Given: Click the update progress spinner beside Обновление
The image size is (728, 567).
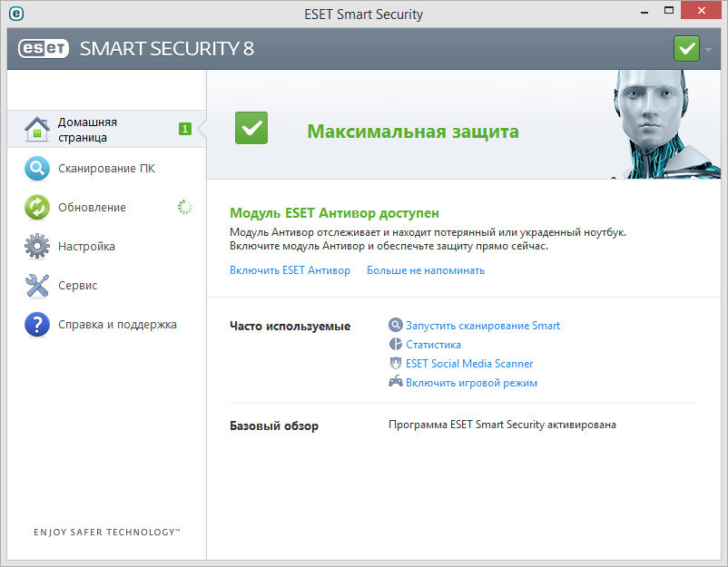Looking at the screenshot, I should [x=184, y=208].
